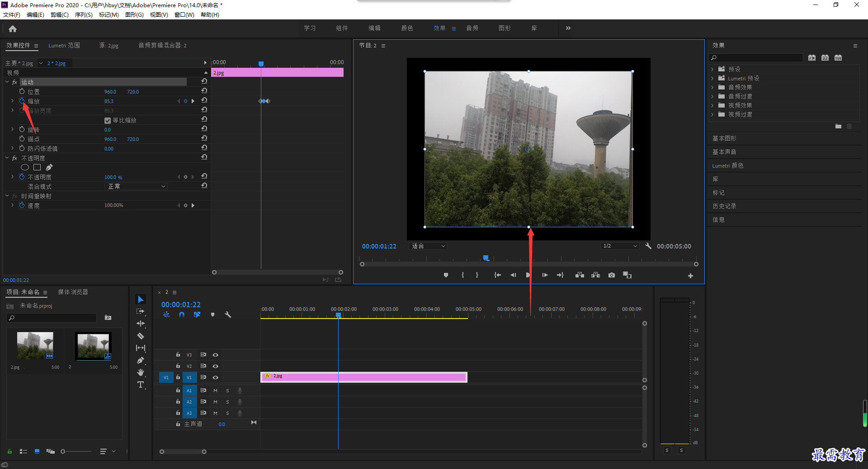Click Mark Out button
Image resolution: width=868 pixels, height=469 pixels.
click(477, 275)
